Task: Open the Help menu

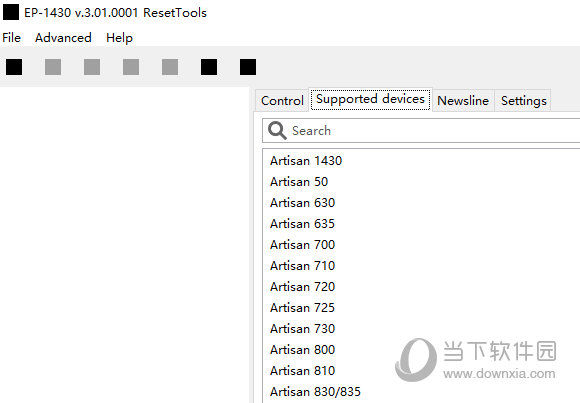Action: 119,38
